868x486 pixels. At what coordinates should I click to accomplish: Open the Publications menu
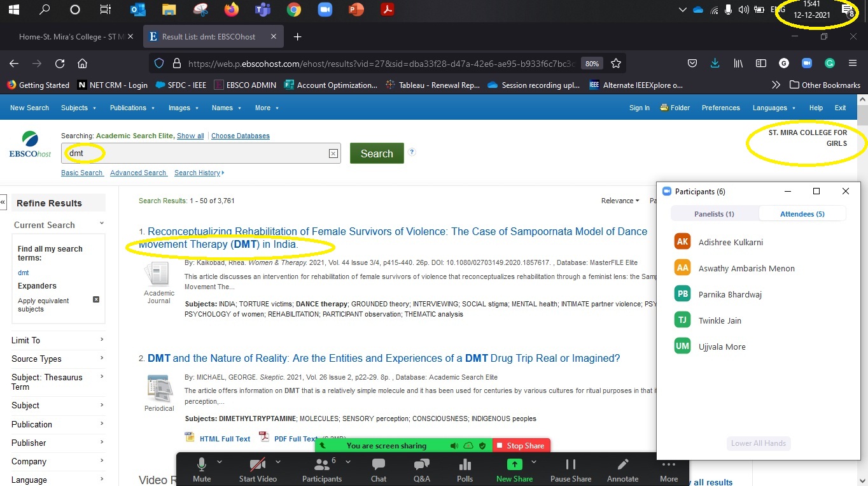tap(132, 108)
